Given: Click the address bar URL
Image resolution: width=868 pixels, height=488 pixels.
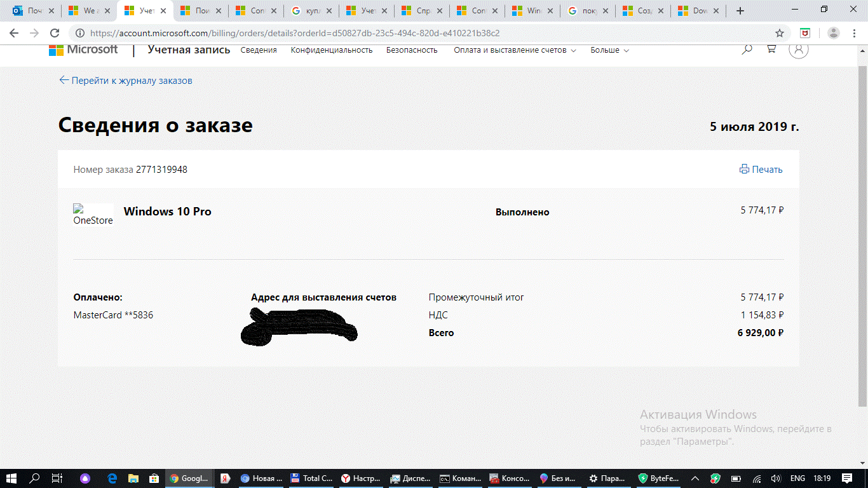Looking at the screenshot, I should click(x=295, y=33).
